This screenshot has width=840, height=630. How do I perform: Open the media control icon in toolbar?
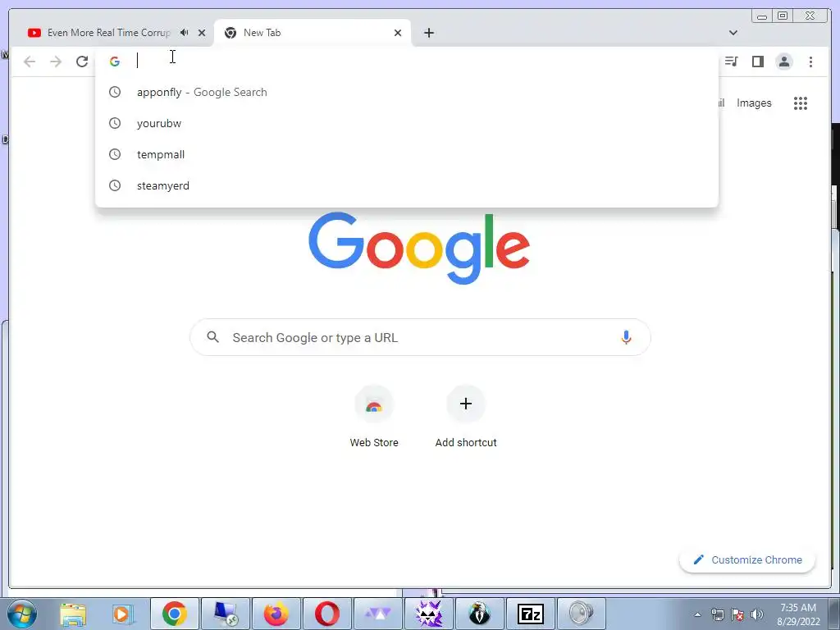[x=731, y=62]
